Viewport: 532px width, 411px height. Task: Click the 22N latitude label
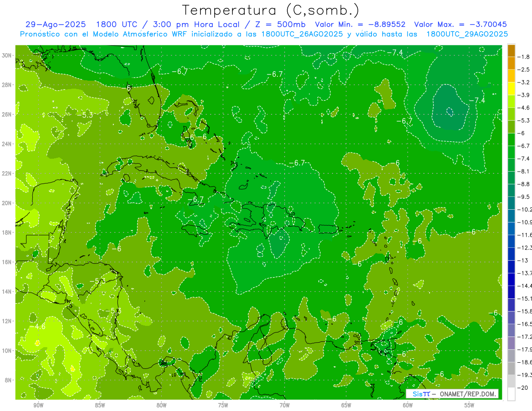point(7,173)
